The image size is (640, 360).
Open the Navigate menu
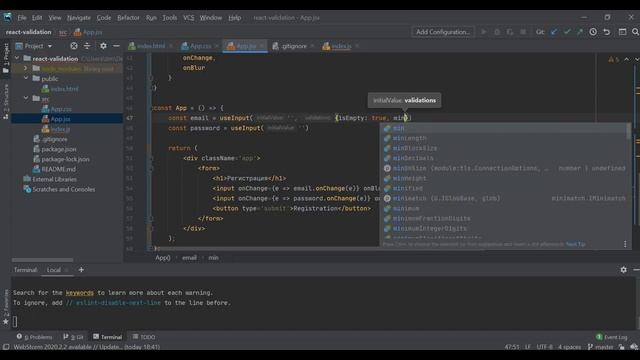tap(79, 18)
